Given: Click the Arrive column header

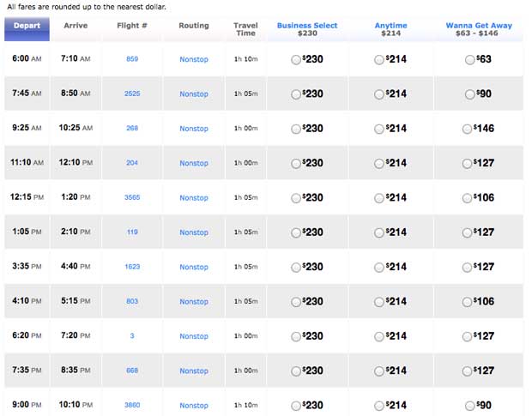Looking at the screenshot, I should pos(76,26).
